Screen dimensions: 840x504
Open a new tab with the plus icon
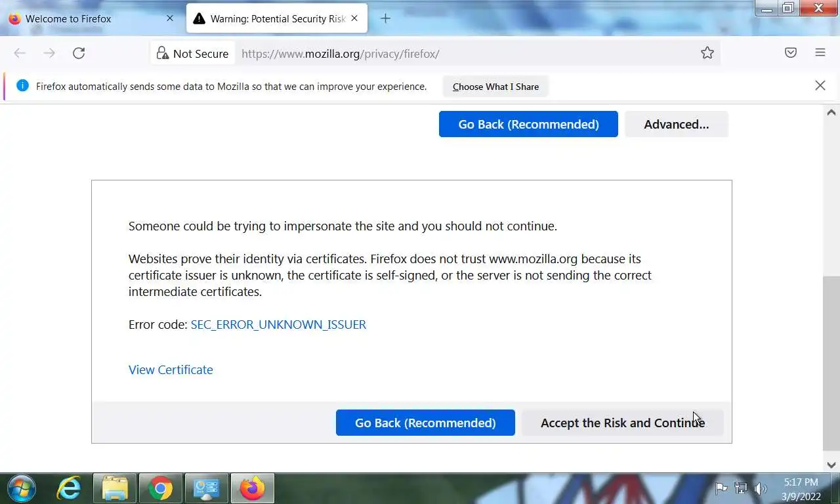pos(386,18)
